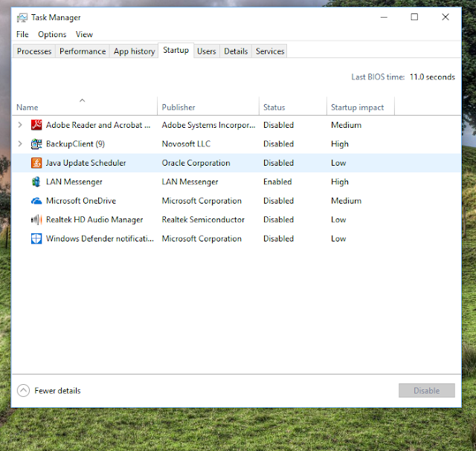Click the LAN Messenger app icon
Screen dimensions: 476x451
click(x=36, y=182)
